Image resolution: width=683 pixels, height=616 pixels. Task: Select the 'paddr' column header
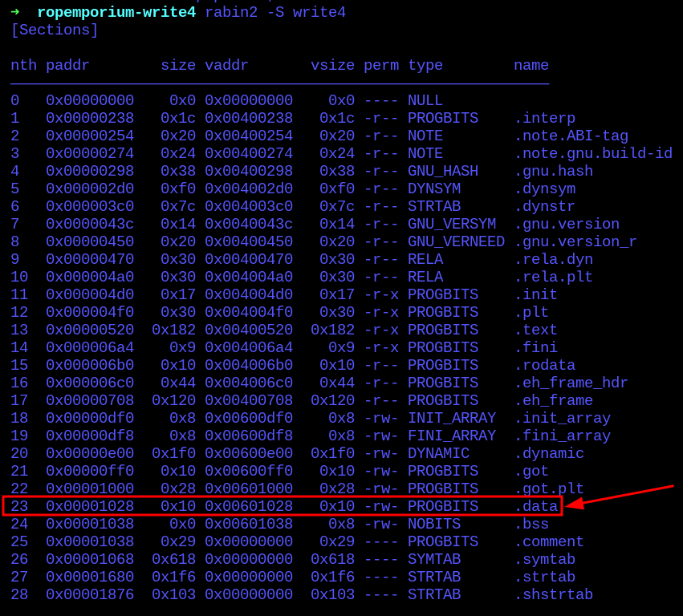(67, 66)
